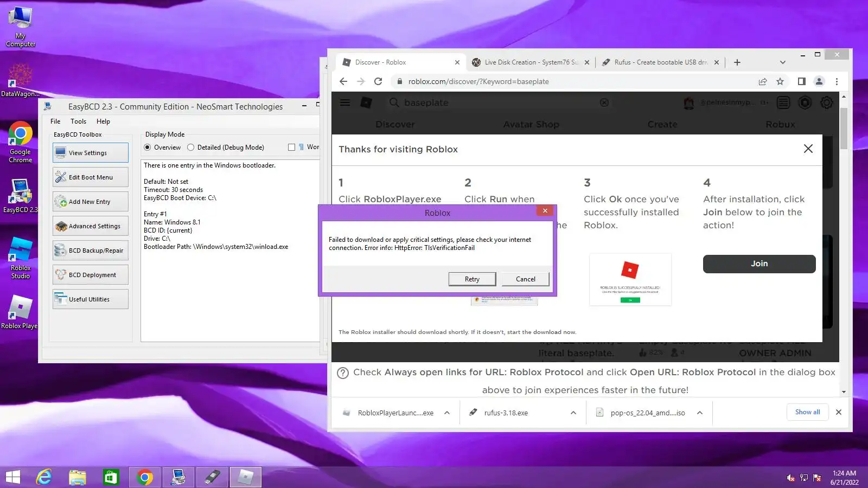The image size is (868, 488).
Task: Open the taskbar clock and date
Action: click(844, 478)
